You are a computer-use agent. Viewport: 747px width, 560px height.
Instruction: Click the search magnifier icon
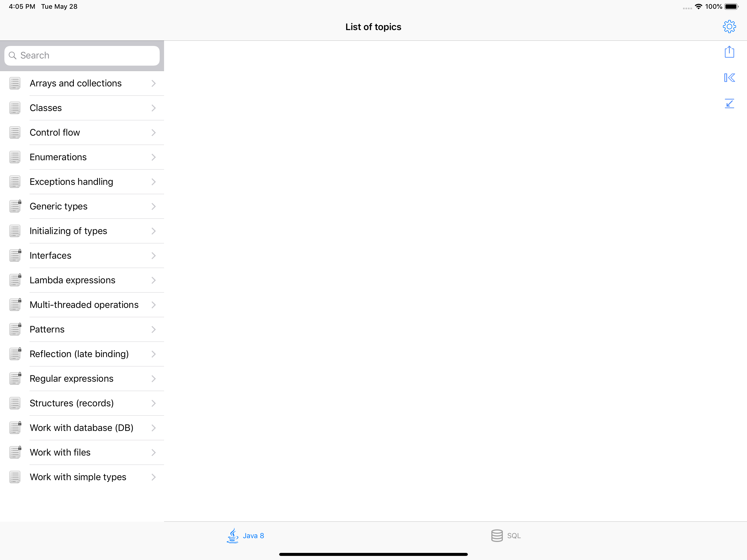coord(13,56)
